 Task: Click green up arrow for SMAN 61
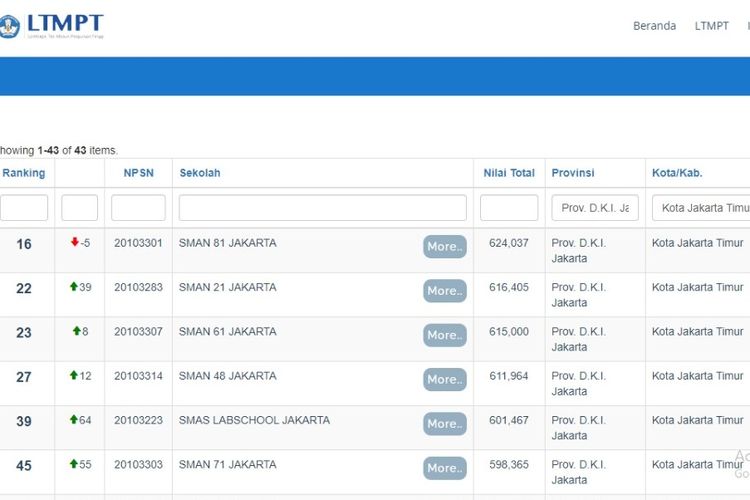(x=76, y=331)
